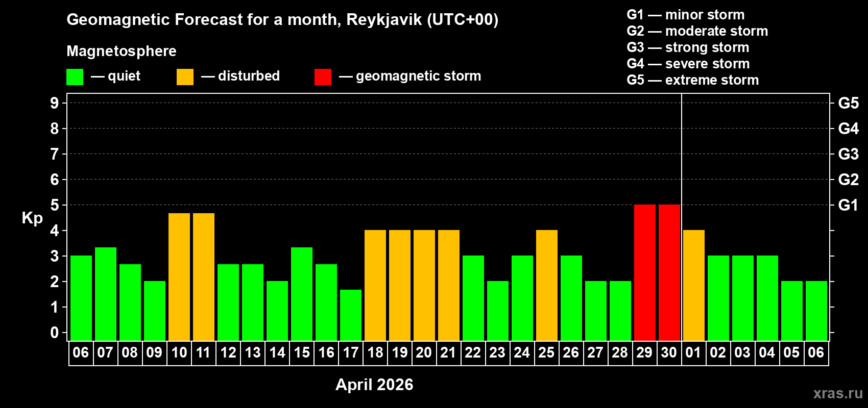
Task: Select the red bar for April 29
Action: click(645, 272)
